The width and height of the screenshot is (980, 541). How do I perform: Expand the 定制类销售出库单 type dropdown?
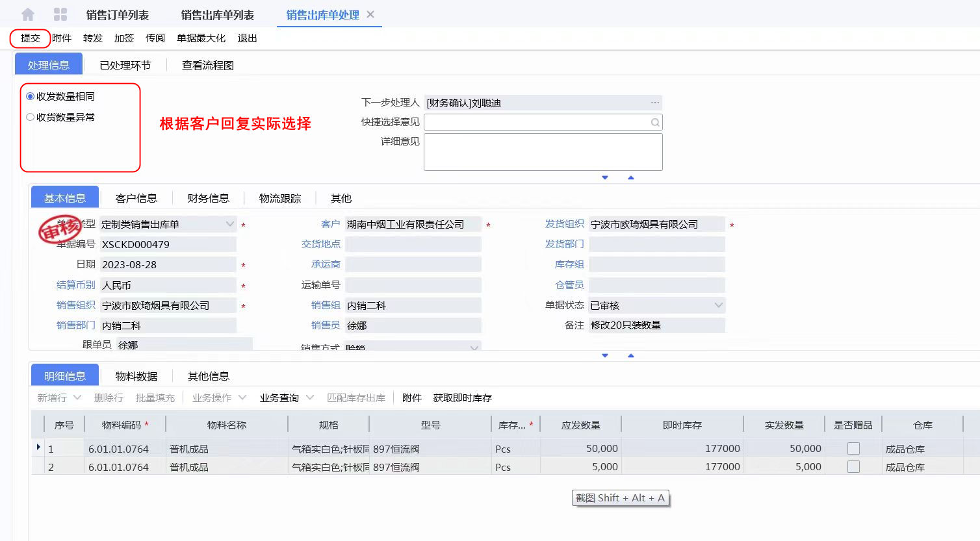tap(229, 224)
